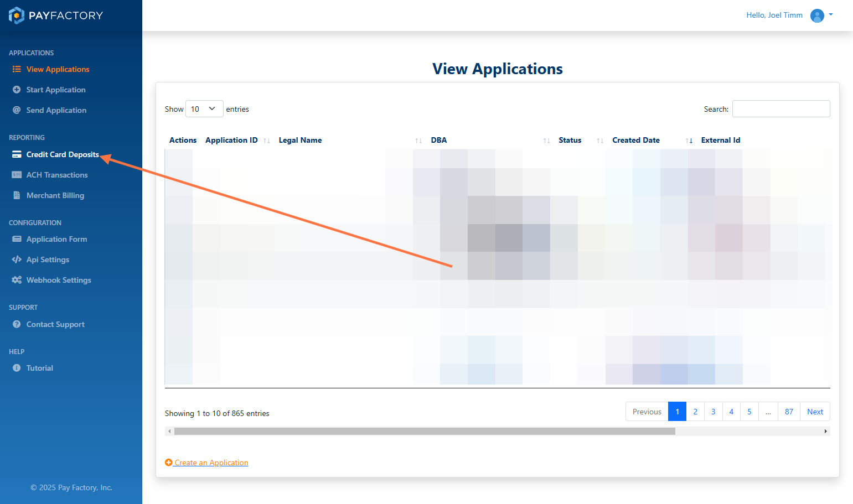Go to Next page of entries

815,412
